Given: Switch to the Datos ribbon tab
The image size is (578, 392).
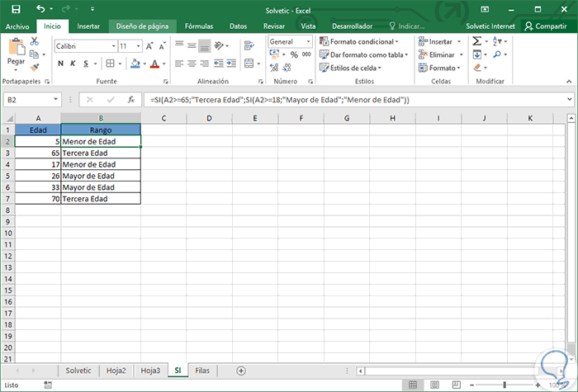Looking at the screenshot, I should coord(238,26).
